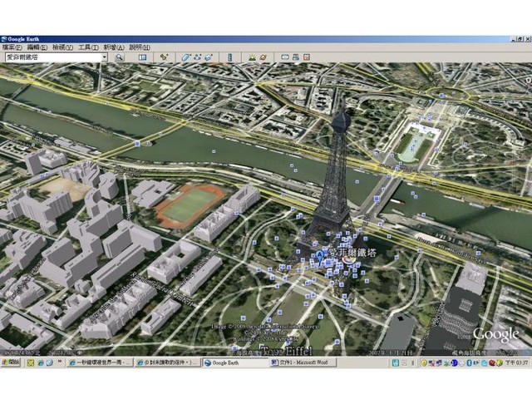Open the 新增(A) menu
The image size is (532, 399).
click(x=114, y=47)
